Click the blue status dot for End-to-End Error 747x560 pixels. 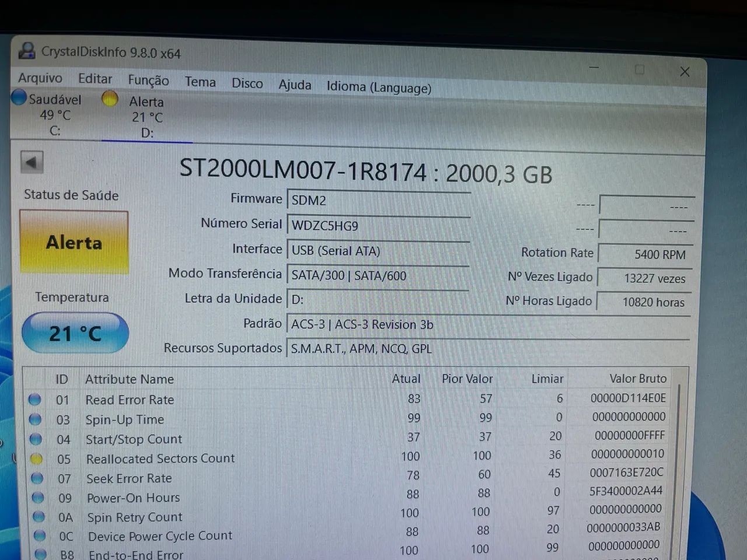click(x=41, y=554)
